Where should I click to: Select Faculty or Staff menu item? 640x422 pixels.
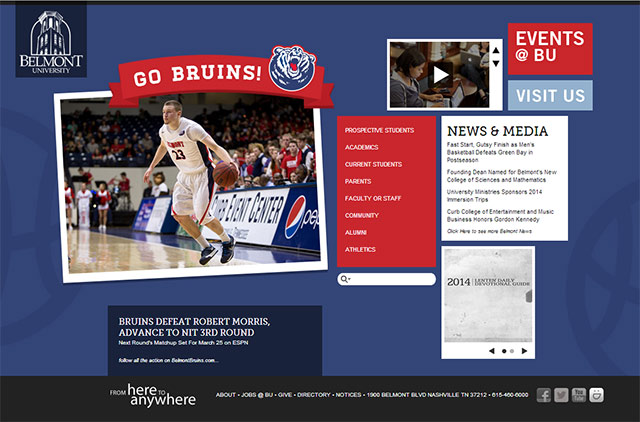pyautogui.click(x=373, y=198)
